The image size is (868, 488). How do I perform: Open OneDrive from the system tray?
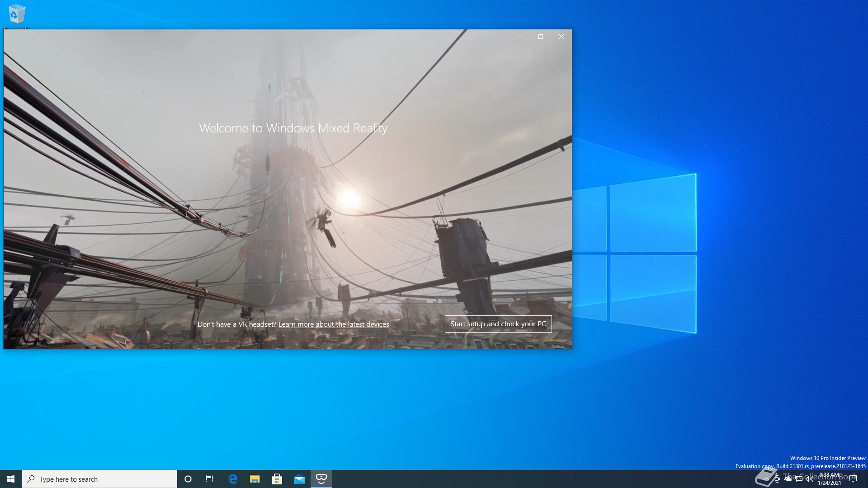(x=788, y=479)
